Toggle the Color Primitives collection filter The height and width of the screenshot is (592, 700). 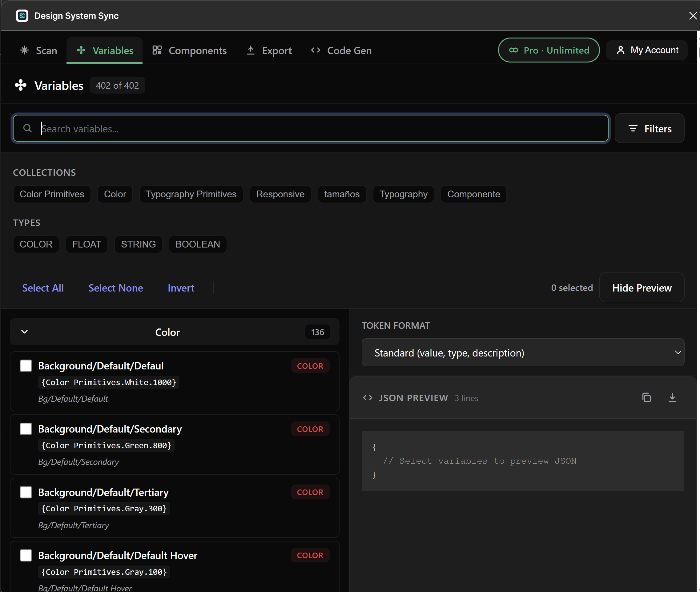[x=52, y=194]
